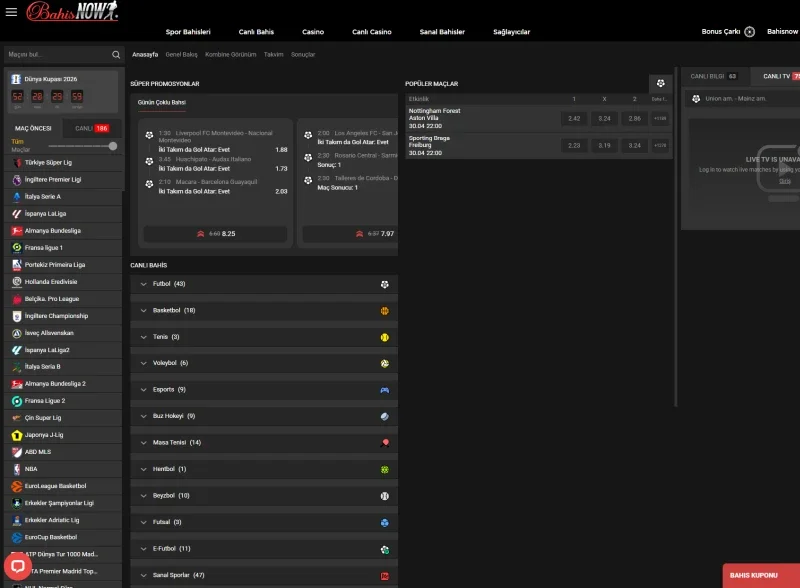
Task: Click the search magnifier icon
Action: point(116,55)
